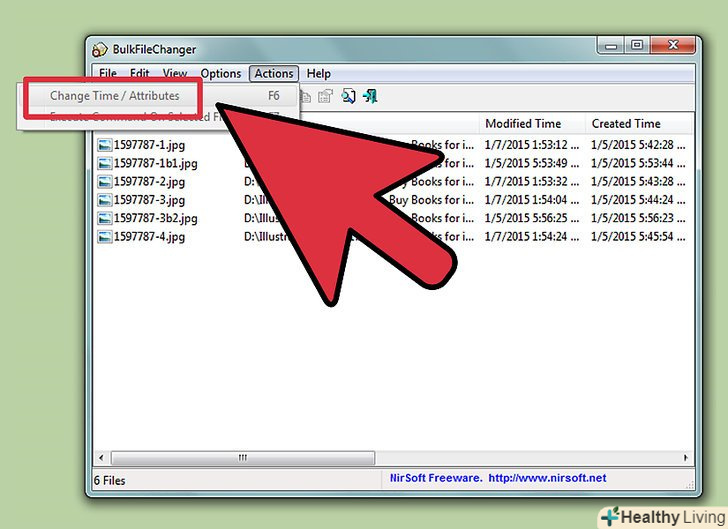Select file name 1597787-4.jpg

(x=150, y=237)
